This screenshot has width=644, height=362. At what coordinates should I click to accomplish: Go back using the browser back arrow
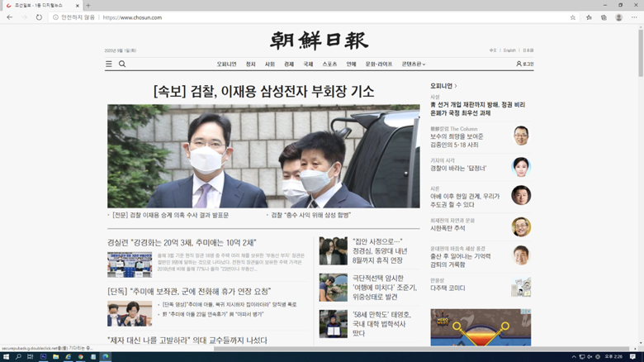click(x=9, y=17)
